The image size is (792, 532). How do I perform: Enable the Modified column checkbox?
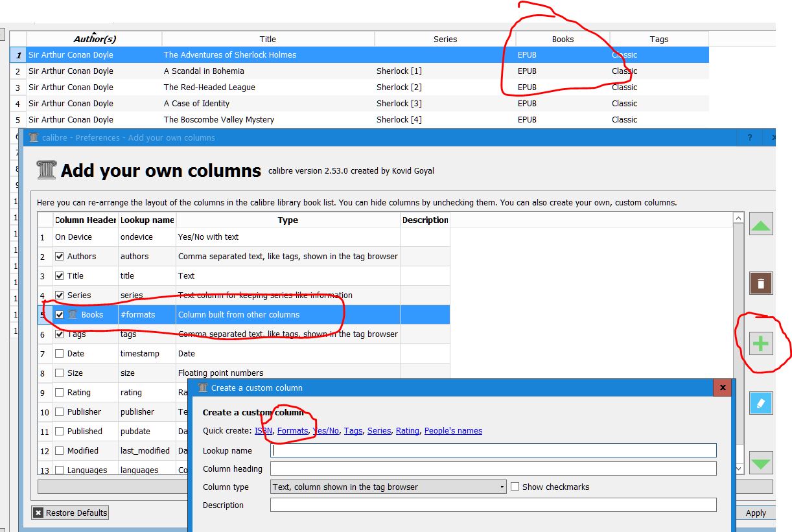tap(60, 451)
